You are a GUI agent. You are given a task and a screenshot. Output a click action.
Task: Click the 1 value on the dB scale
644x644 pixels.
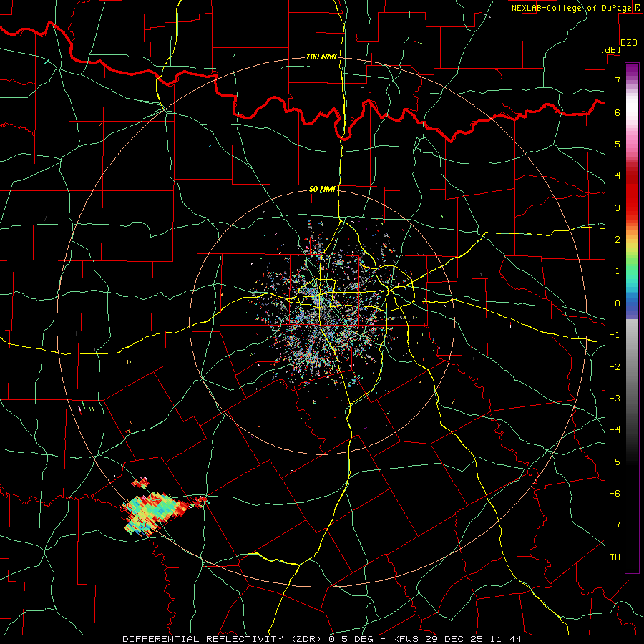point(618,271)
